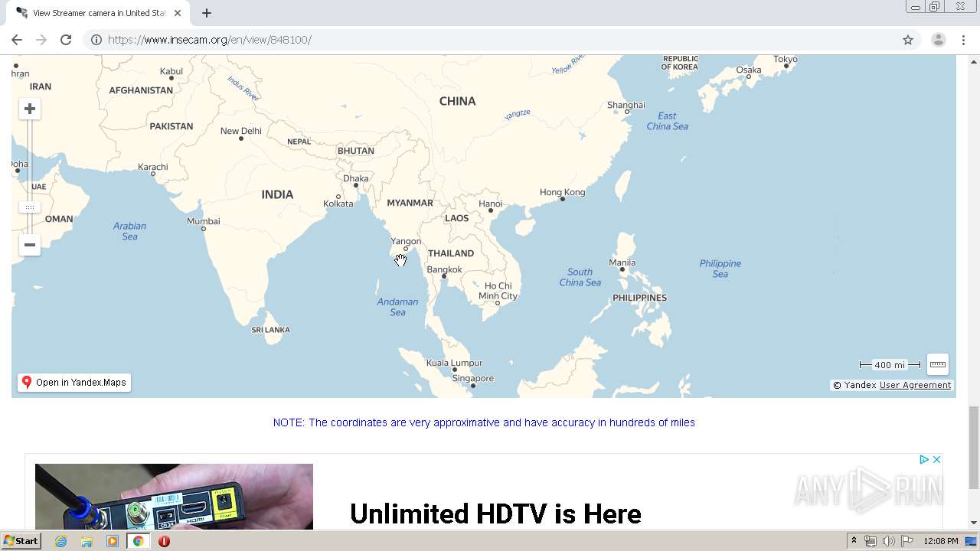Viewport: 980px width, 551px height.
Task: Click Unlimited HDTV is Here headline
Action: pos(495,514)
